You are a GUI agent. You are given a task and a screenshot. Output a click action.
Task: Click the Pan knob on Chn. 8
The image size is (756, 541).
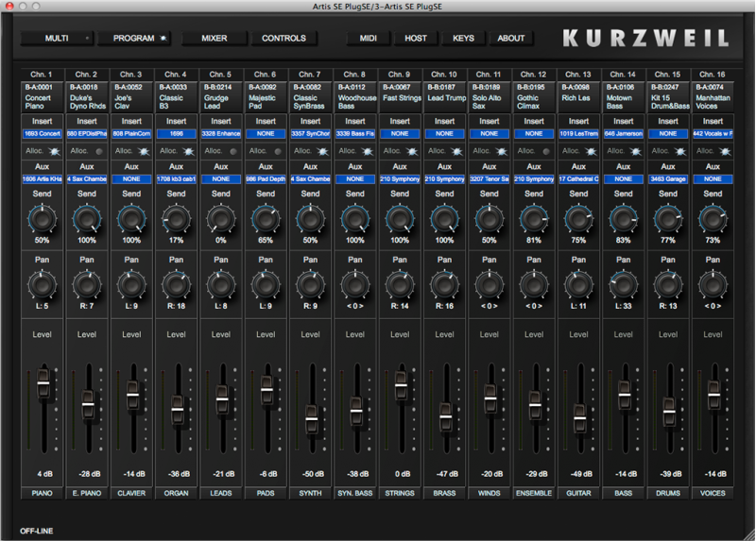click(x=354, y=282)
